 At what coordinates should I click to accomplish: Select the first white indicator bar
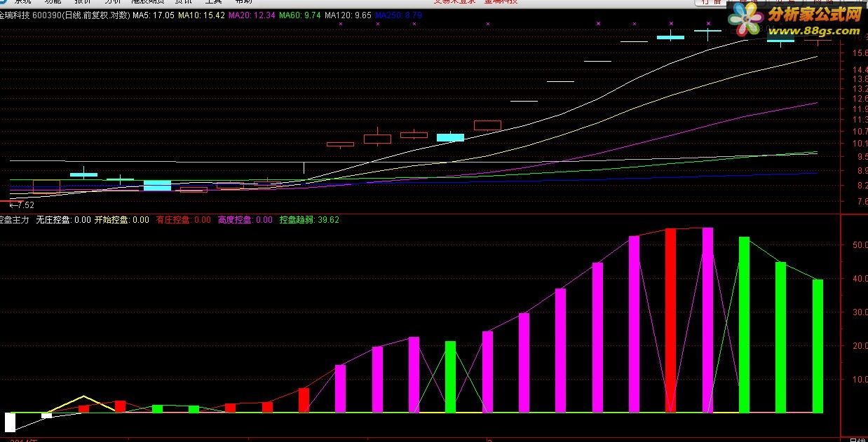pyautogui.click(x=10, y=422)
